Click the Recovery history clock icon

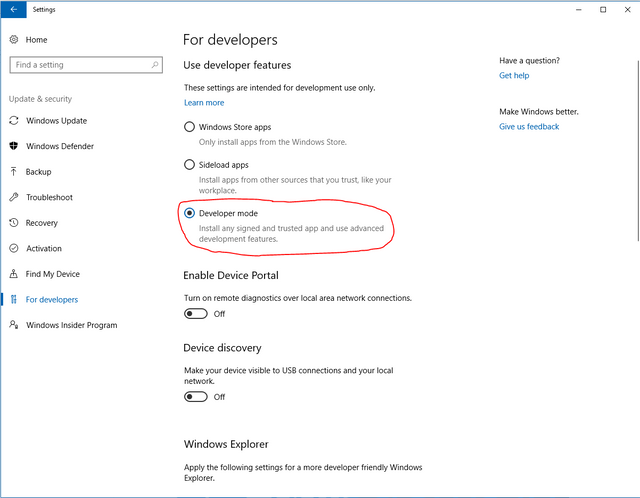14,223
